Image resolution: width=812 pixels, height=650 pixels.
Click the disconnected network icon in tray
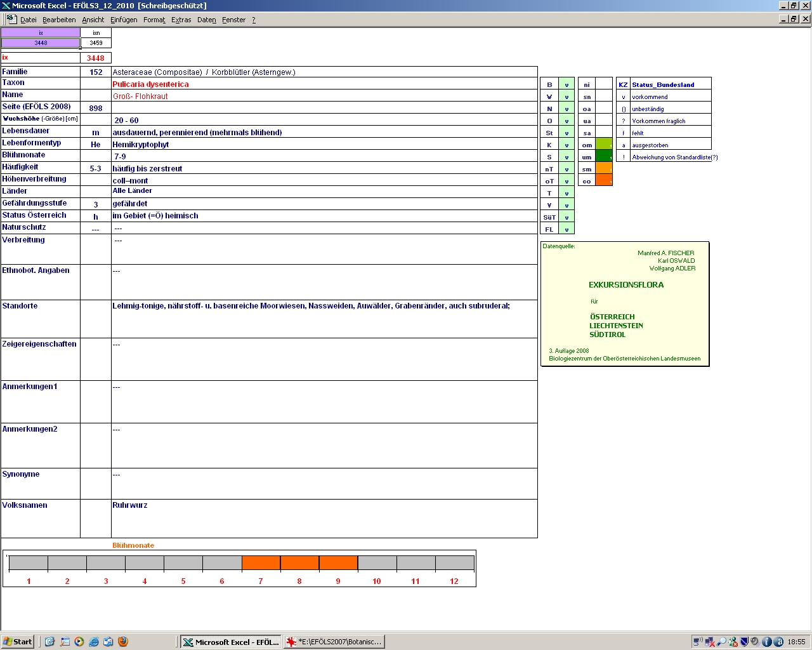click(710, 642)
